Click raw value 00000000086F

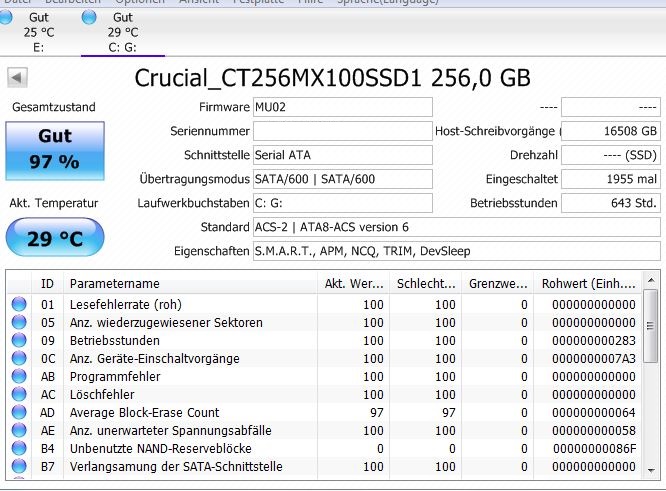[594, 449]
